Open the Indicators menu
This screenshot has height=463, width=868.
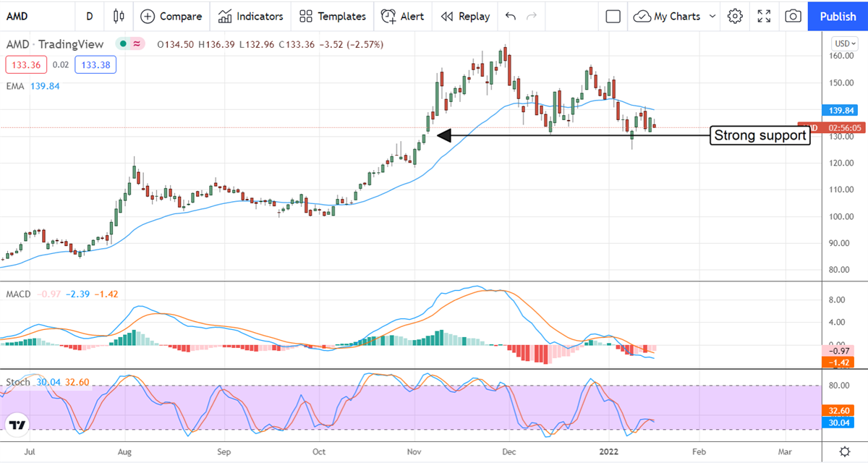[251, 16]
